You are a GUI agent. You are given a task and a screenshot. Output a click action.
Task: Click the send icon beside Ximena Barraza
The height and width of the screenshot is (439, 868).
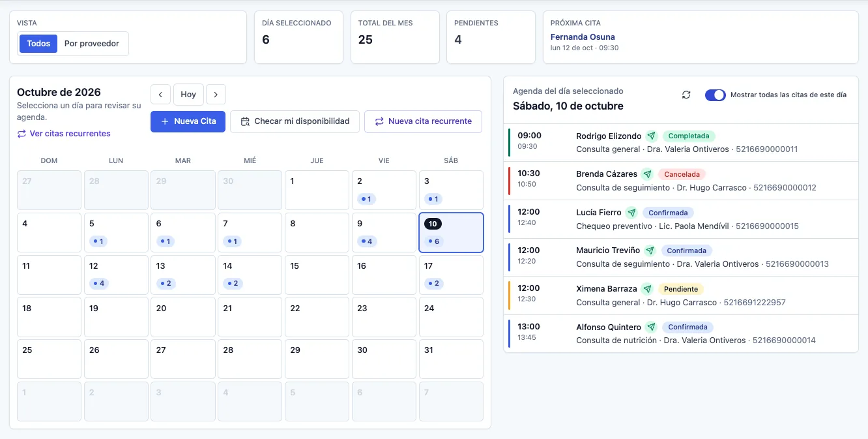646,289
